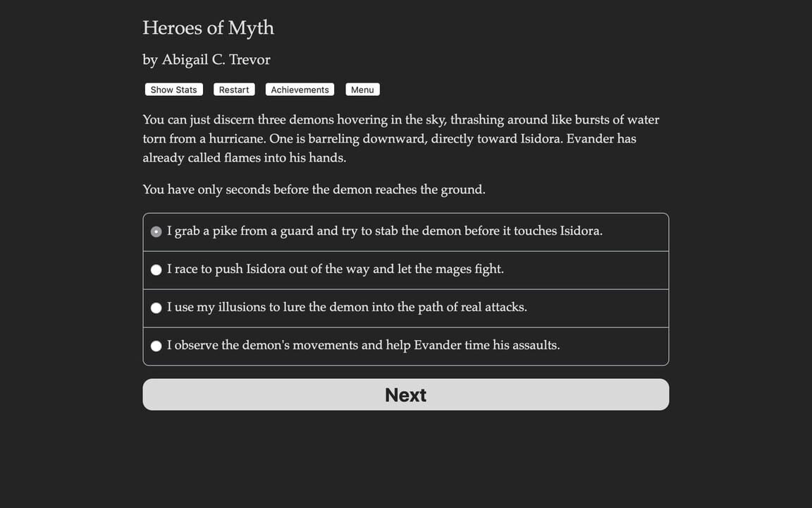Restart the game story
This screenshot has width=812, height=508.
coord(233,89)
